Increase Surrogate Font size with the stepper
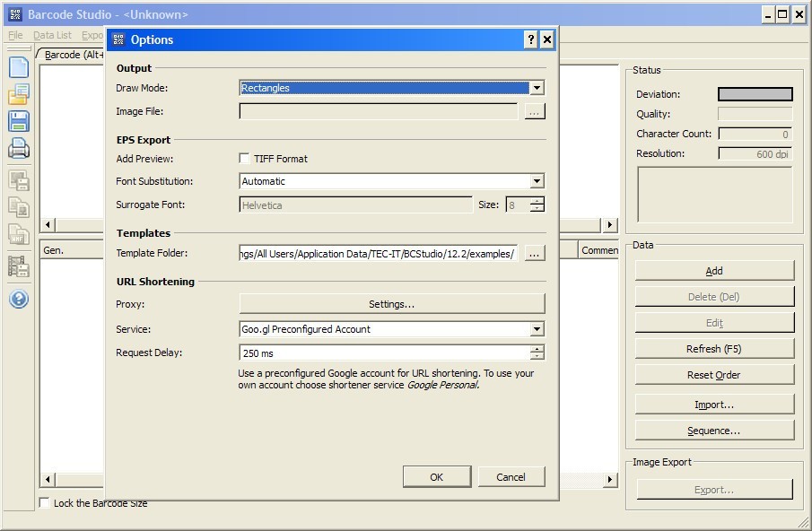 click(x=537, y=200)
